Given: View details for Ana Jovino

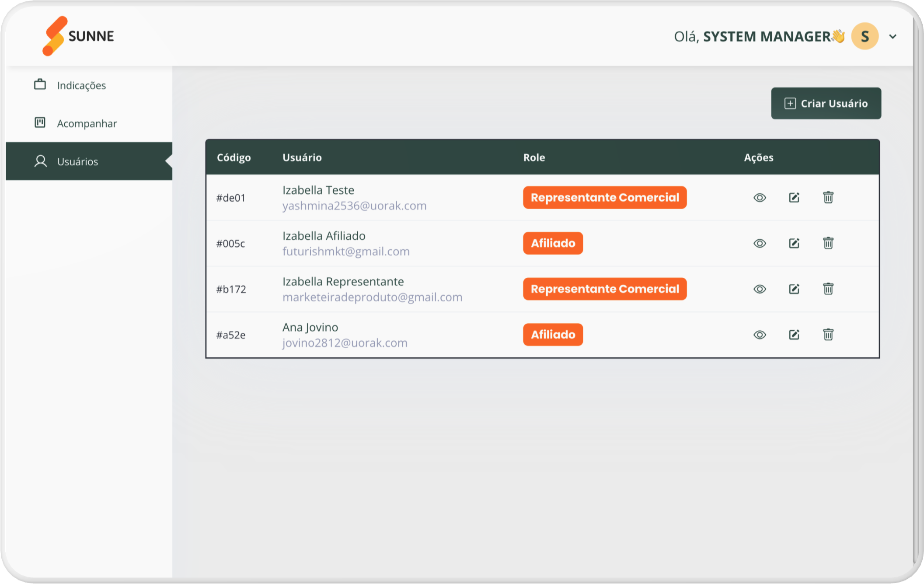Looking at the screenshot, I should coord(760,335).
